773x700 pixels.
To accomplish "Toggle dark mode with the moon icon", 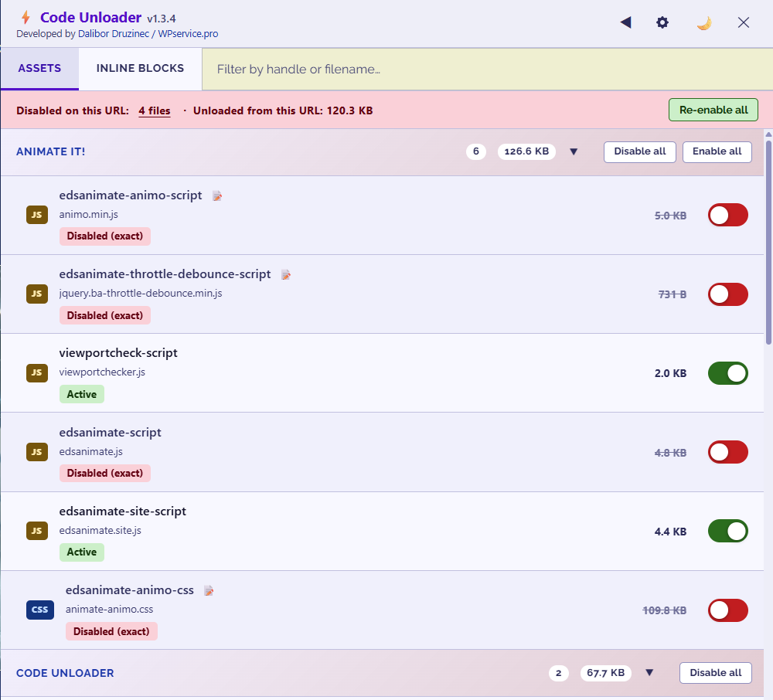I will pyautogui.click(x=703, y=22).
